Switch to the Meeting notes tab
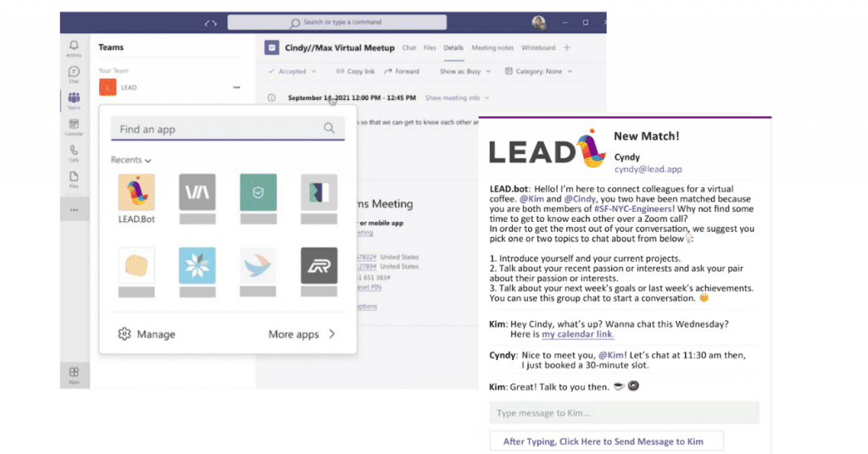Image resolution: width=868 pixels, height=454 pixels. 492,48
